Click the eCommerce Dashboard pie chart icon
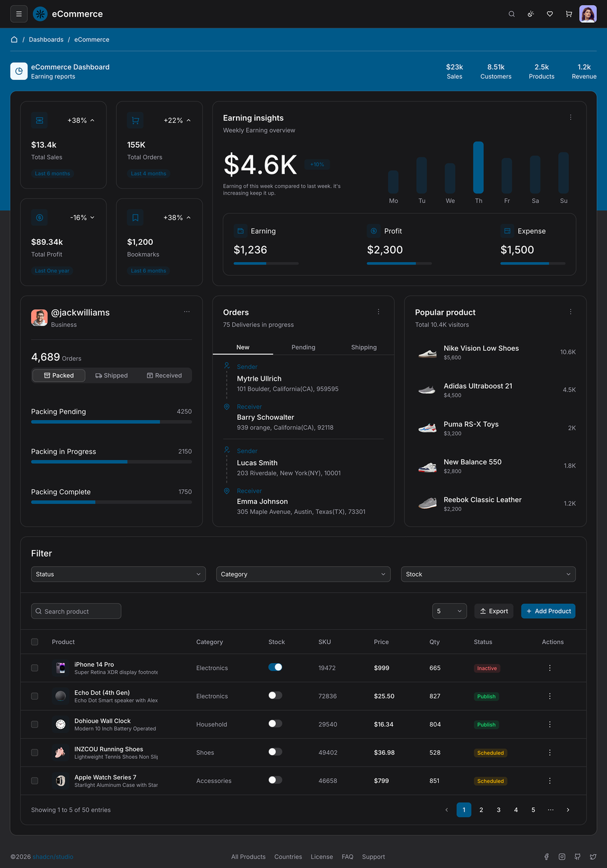Viewport: 607px width, 868px height. click(x=19, y=71)
